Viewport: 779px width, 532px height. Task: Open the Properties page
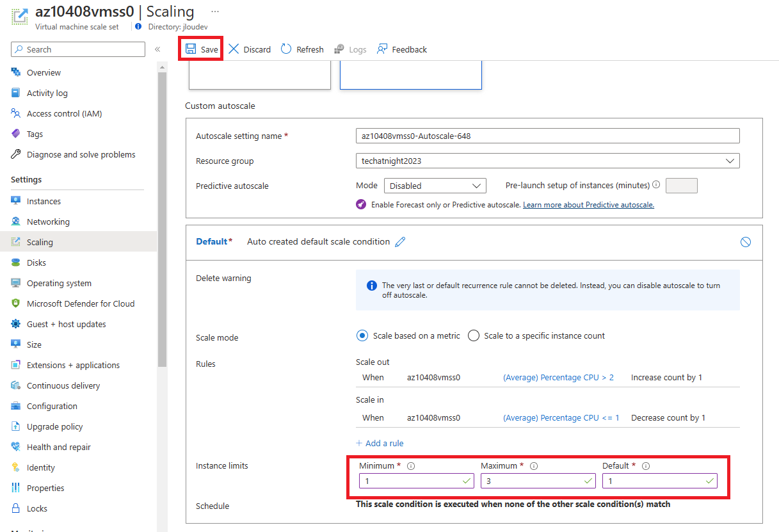(x=45, y=488)
